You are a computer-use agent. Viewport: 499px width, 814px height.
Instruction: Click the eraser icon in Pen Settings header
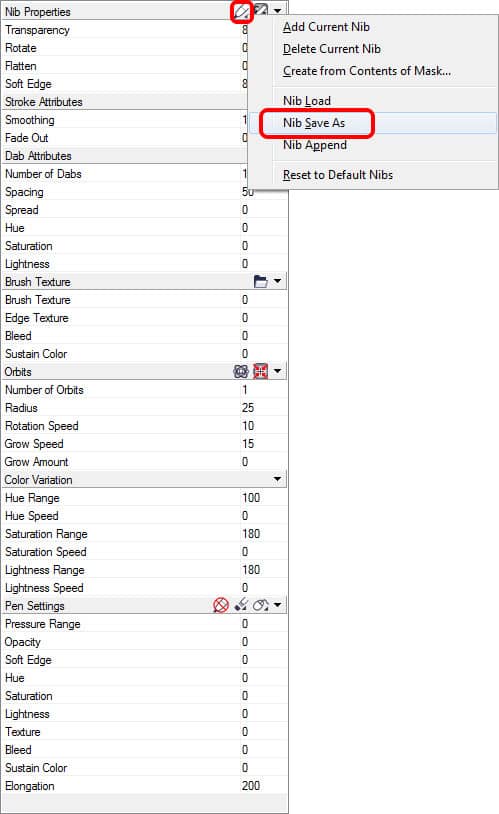[241, 605]
